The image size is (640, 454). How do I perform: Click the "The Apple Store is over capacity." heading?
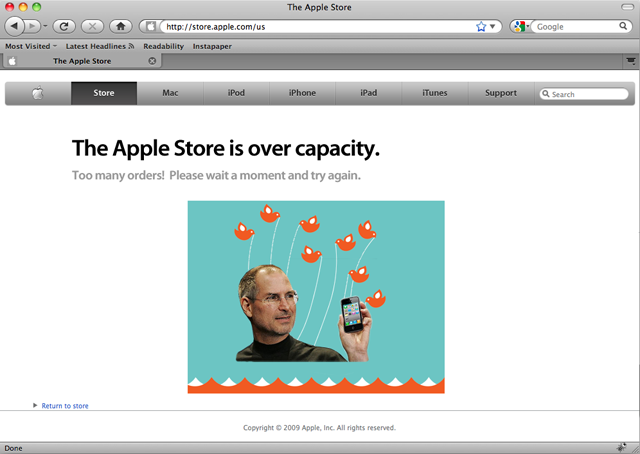click(x=226, y=149)
